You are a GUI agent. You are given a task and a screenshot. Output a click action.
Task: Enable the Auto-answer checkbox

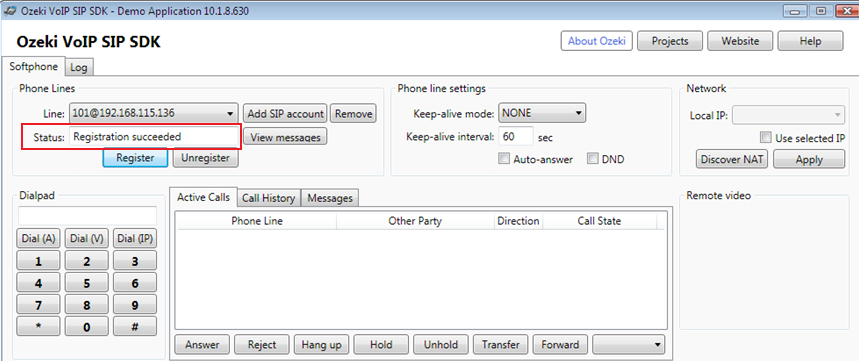(x=503, y=159)
